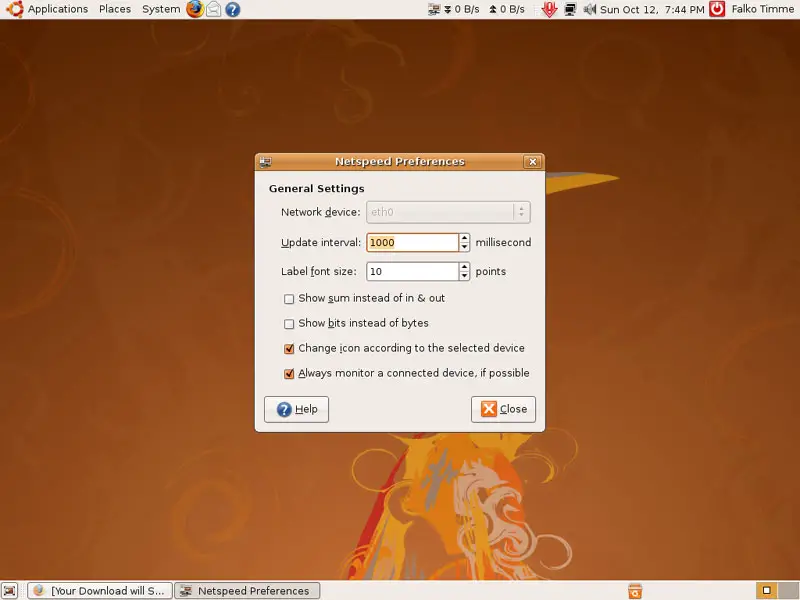Click the Falko Timme user name
The width and height of the screenshot is (800, 600).
tap(763, 9)
